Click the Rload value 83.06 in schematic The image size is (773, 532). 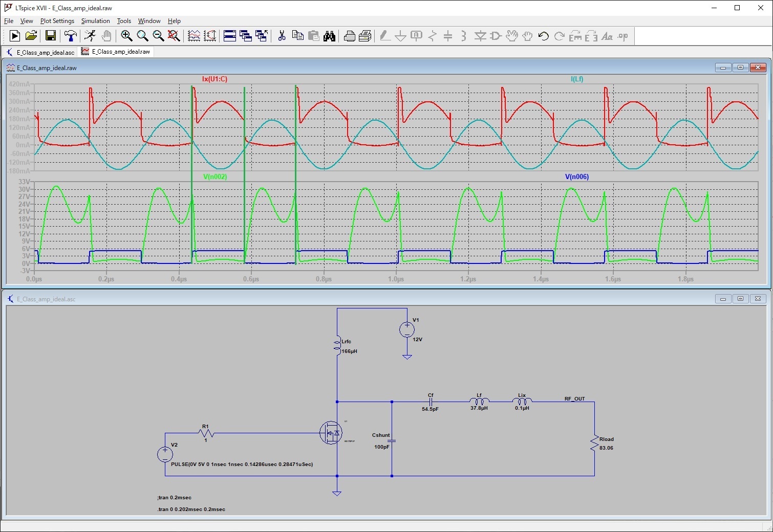(x=607, y=448)
